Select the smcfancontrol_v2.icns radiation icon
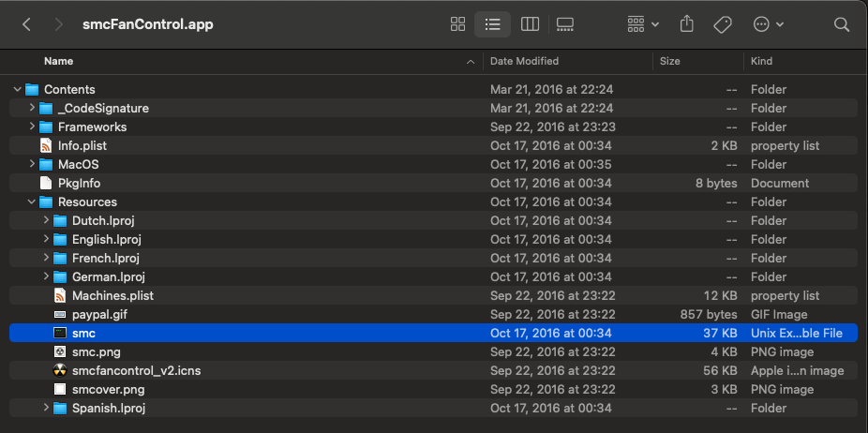This screenshot has width=868, height=433. click(x=60, y=370)
